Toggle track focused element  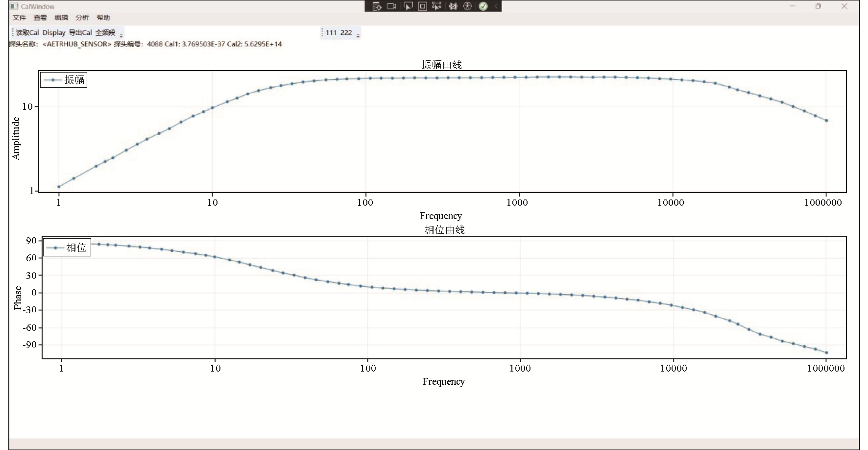(x=437, y=6)
